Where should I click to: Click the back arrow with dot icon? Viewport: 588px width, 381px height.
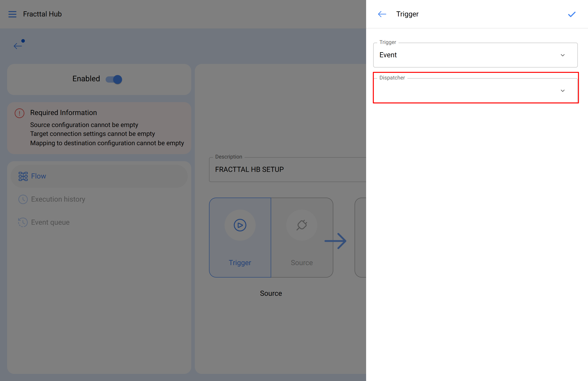19,45
